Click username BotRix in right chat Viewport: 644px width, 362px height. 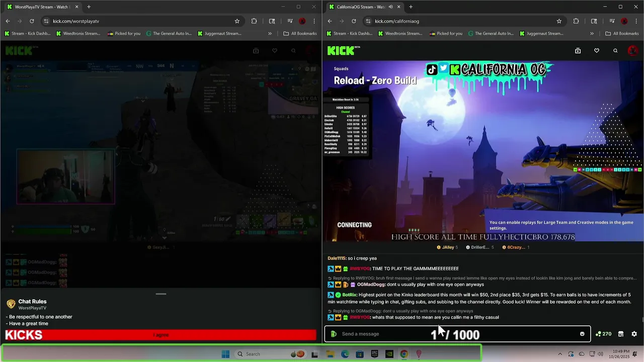point(349,295)
